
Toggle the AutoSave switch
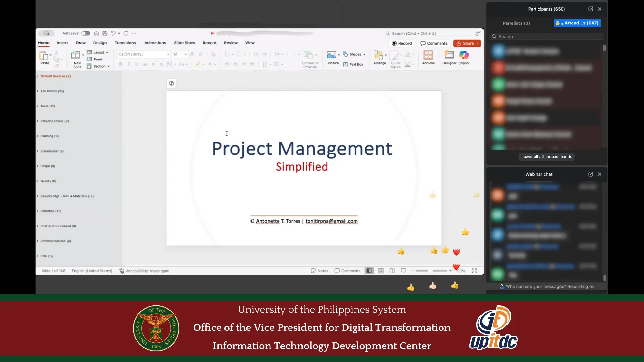coord(86,33)
